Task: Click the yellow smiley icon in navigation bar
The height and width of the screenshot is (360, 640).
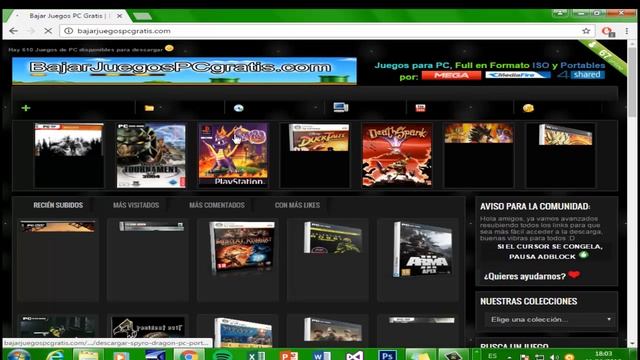Action: pos(528,108)
